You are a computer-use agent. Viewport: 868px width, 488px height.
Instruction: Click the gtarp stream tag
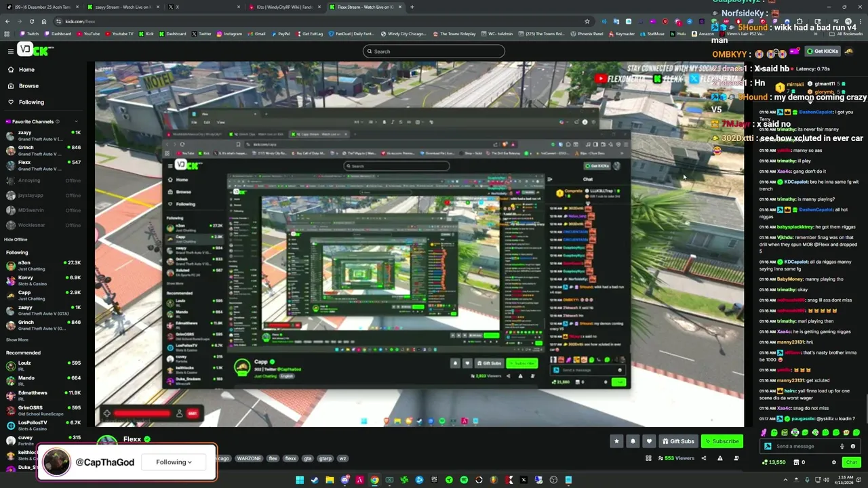pos(325,459)
